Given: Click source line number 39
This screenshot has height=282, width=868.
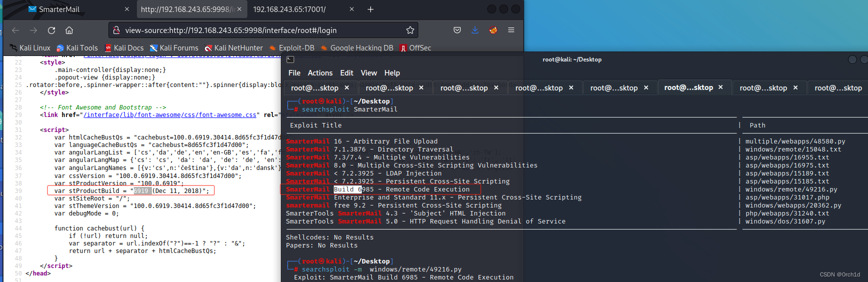Looking at the screenshot, I should tap(18, 190).
